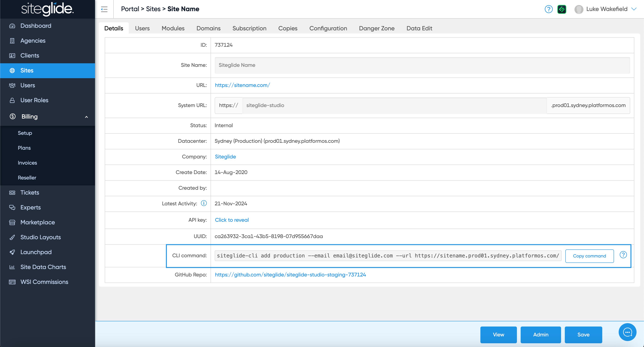Open Plans under Billing
The image size is (644, 347).
[x=24, y=148]
